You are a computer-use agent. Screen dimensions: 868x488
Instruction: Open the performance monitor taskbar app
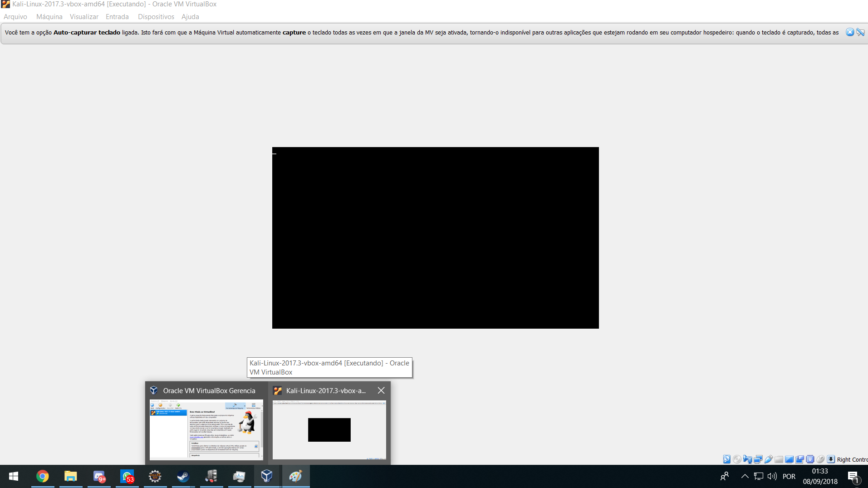240,476
